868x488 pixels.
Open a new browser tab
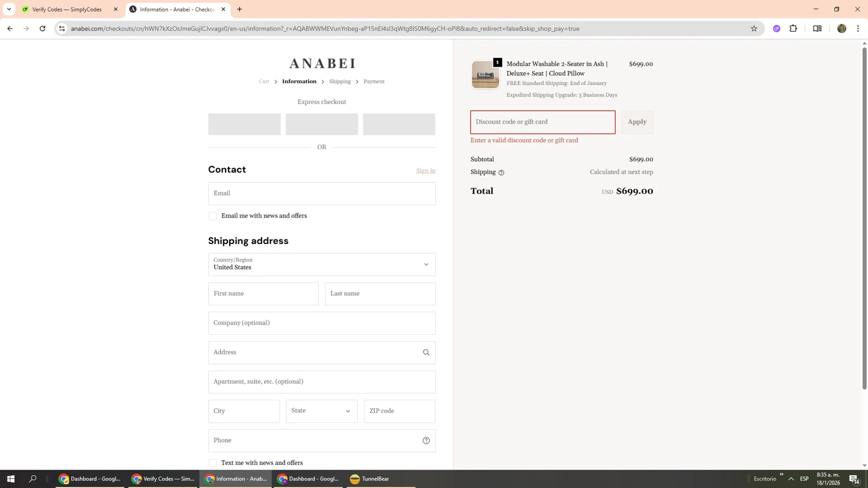pyautogui.click(x=240, y=9)
